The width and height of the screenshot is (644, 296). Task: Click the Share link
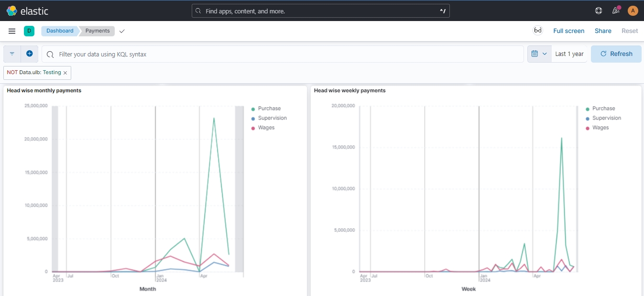[603, 31]
